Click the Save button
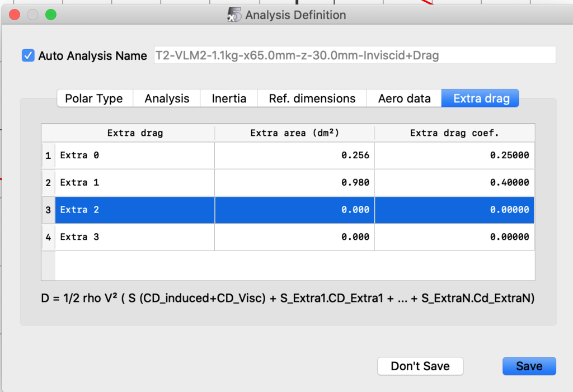The width and height of the screenshot is (573, 392). (x=529, y=366)
